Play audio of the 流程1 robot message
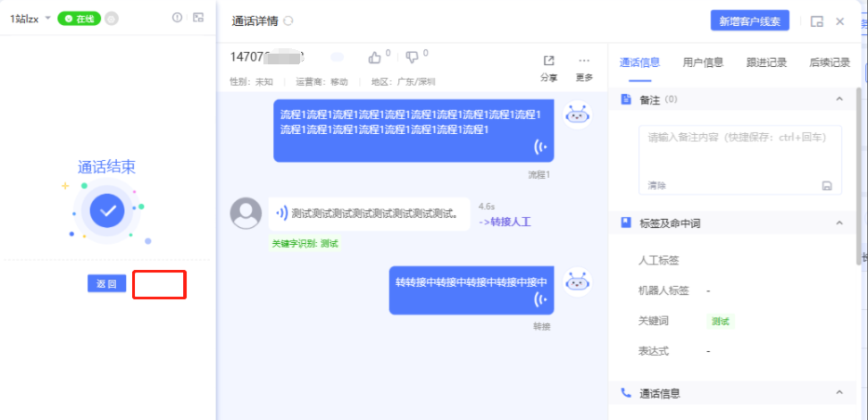Image resolution: width=868 pixels, height=420 pixels. click(x=539, y=147)
